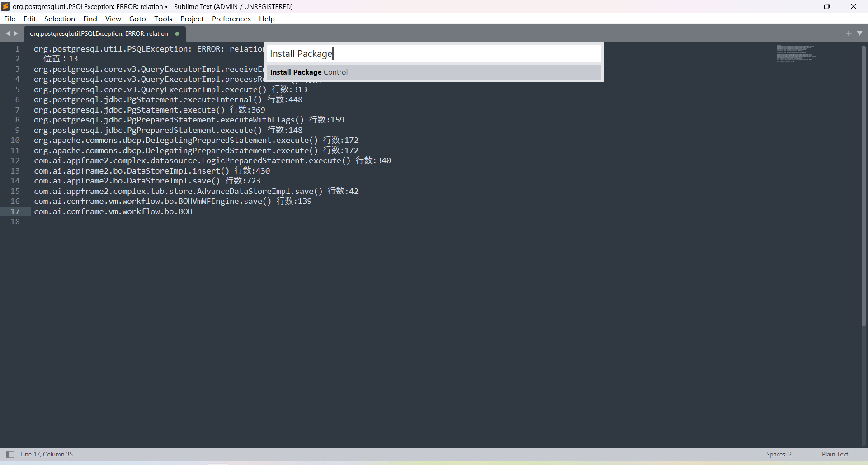Open the tab list dropdown arrow
Image resolution: width=868 pixels, height=465 pixels.
click(859, 33)
